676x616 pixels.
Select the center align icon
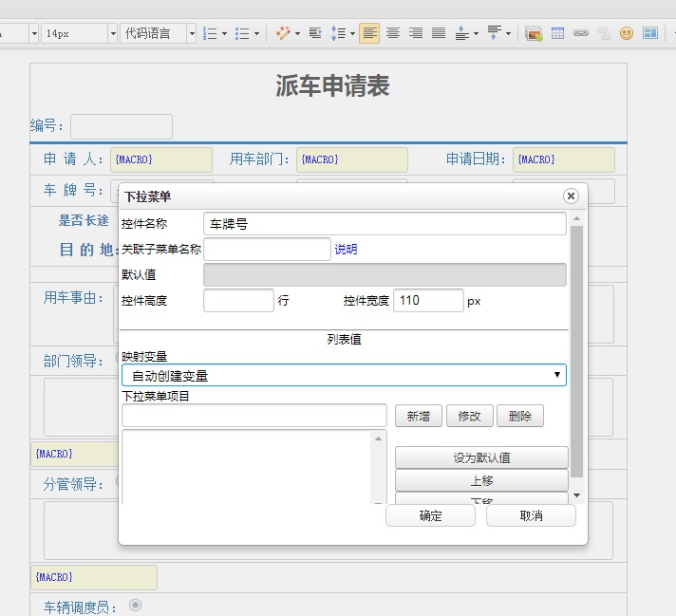click(392, 33)
